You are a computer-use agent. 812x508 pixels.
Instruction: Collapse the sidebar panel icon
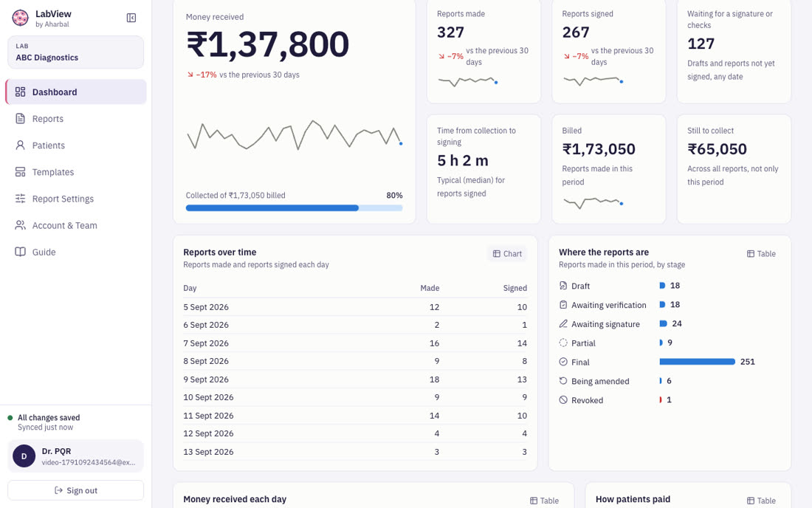pyautogui.click(x=131, y=18)
